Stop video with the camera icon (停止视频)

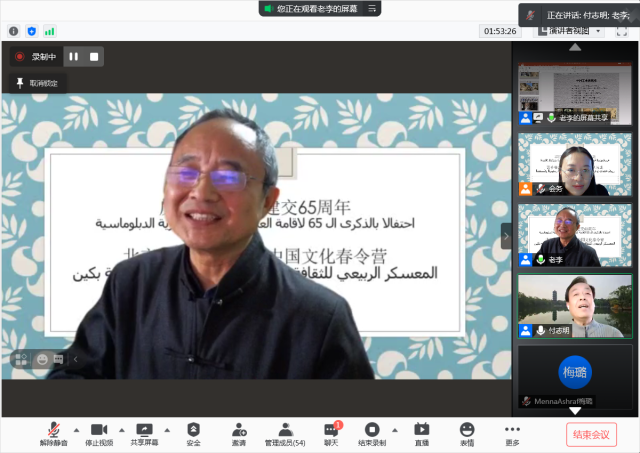point(99,429)
